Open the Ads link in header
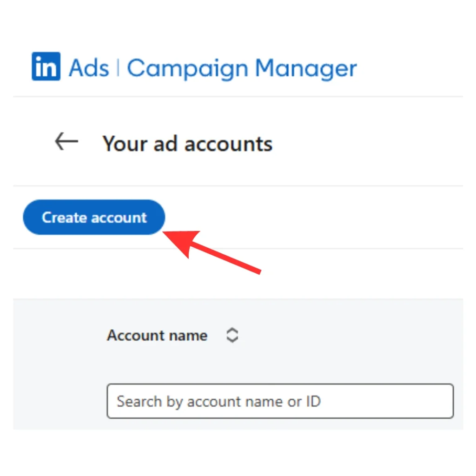 click(89, 68)
